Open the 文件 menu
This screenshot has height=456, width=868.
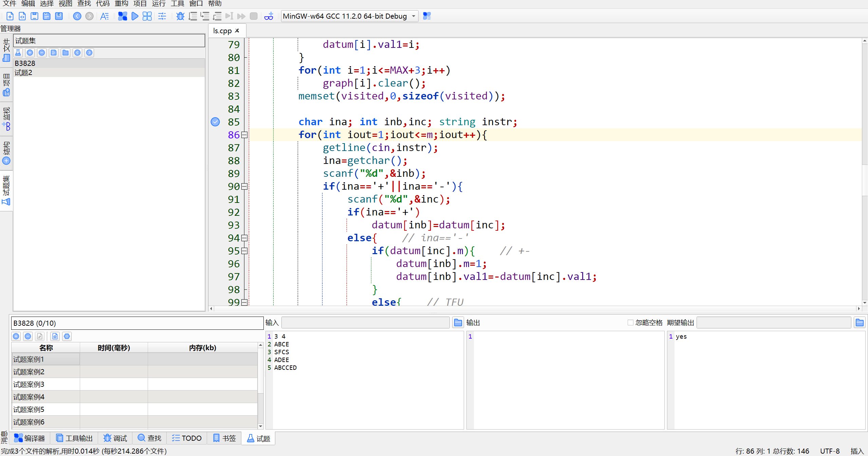click(10, 4)
